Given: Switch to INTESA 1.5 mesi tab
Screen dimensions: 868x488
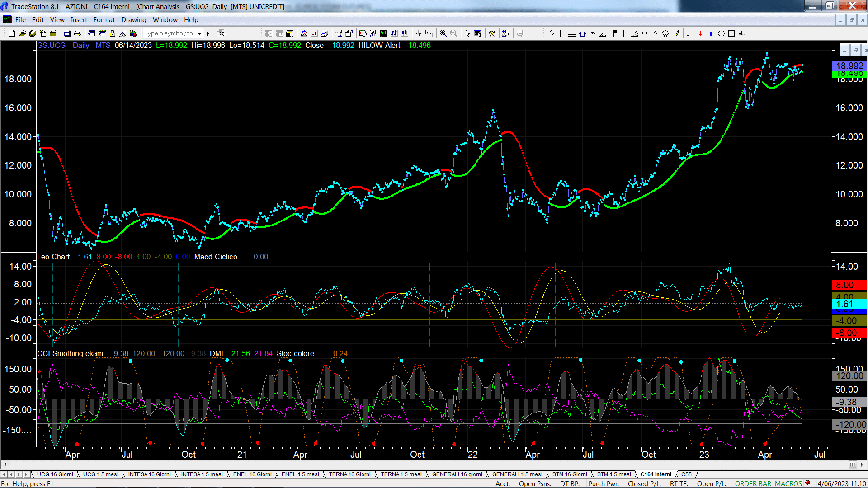Looking at the screenshot, I should [202, 474].
